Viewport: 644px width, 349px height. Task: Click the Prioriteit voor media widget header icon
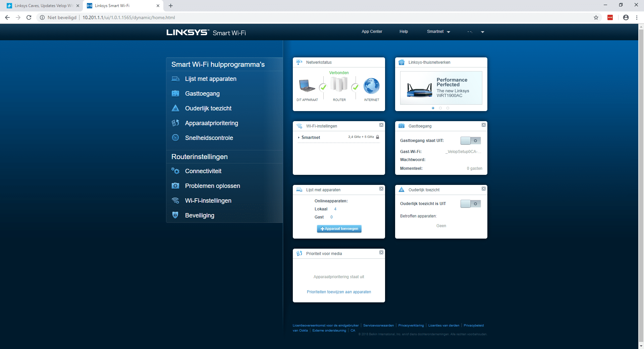pos(299,253)
